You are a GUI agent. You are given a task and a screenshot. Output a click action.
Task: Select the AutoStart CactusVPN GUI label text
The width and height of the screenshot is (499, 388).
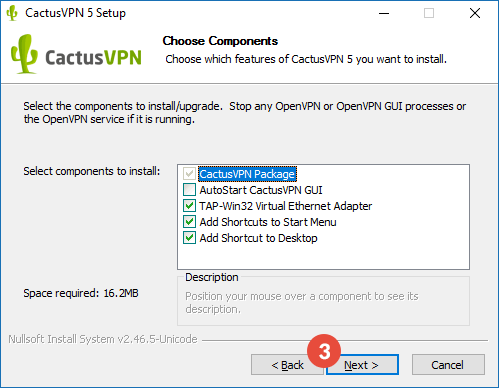[x=261, y=190]
